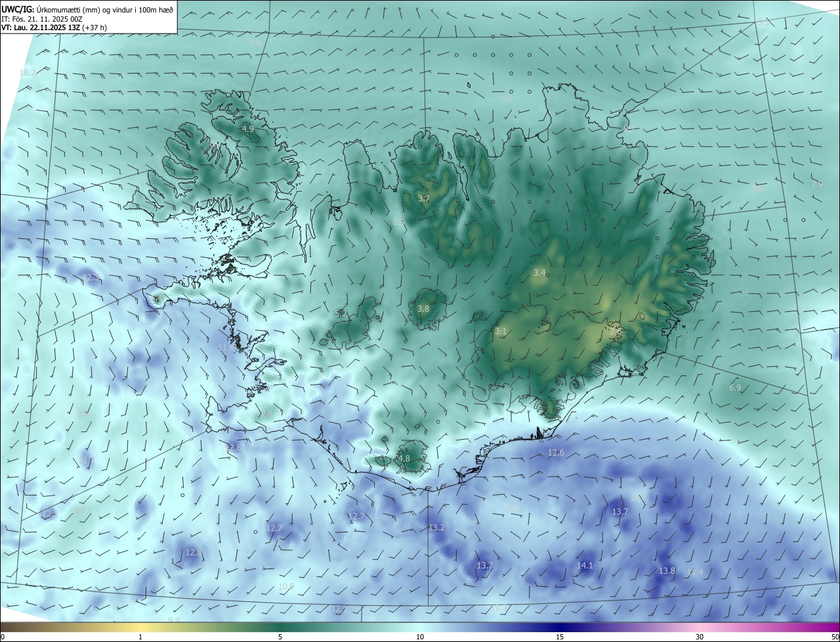Click the 3.1 value on the map

pyautogui.click(x=501, y=332)
